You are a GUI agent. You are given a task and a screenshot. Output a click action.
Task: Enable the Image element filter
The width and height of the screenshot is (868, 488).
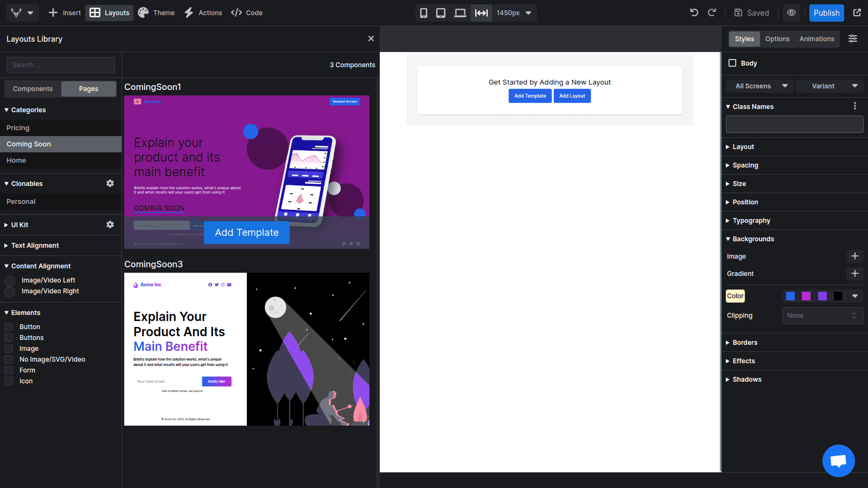(x=9, y=349)
